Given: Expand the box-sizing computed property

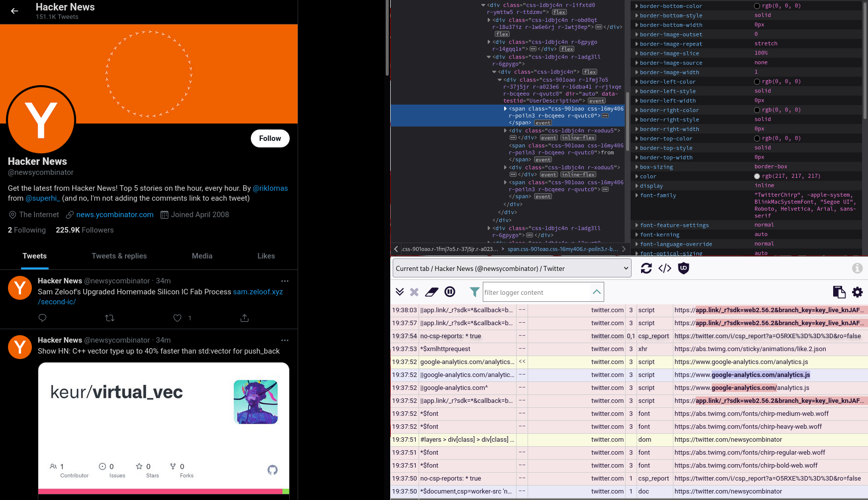Looking at the screenshot, I should (637, 167).
